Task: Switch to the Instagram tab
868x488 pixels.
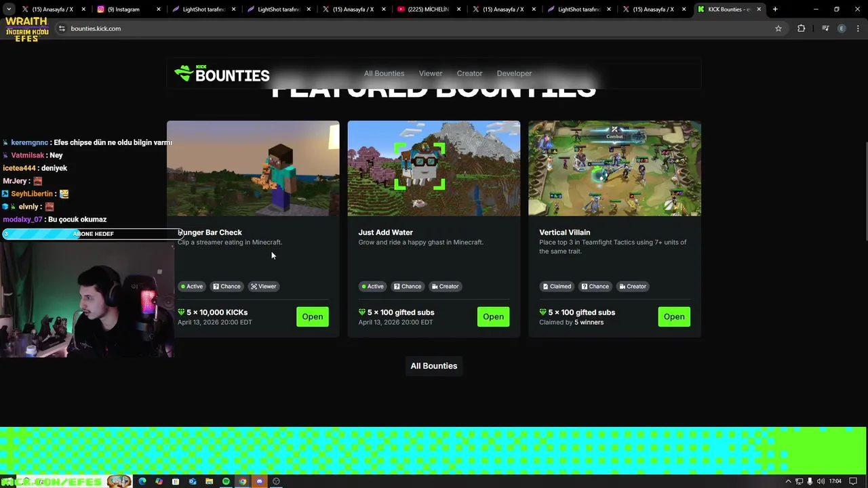Action: [129, 9]
